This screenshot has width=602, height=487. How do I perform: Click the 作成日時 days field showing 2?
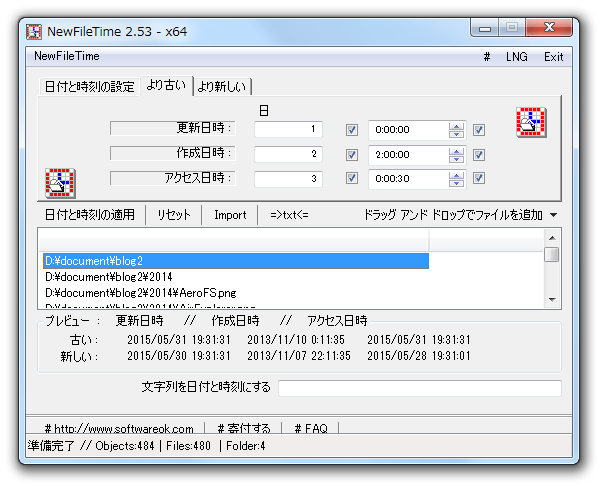[288, 154]
